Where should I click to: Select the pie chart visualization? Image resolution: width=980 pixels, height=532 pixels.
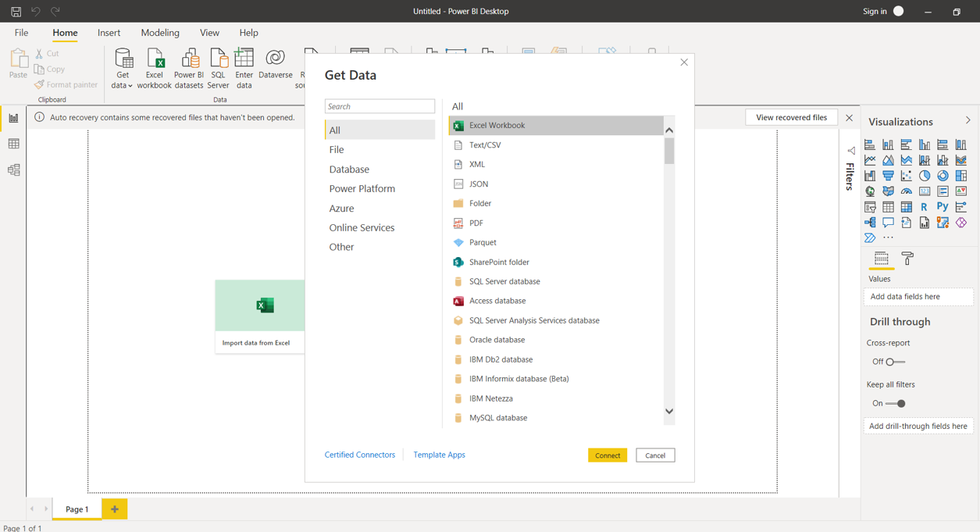point(925,176)
